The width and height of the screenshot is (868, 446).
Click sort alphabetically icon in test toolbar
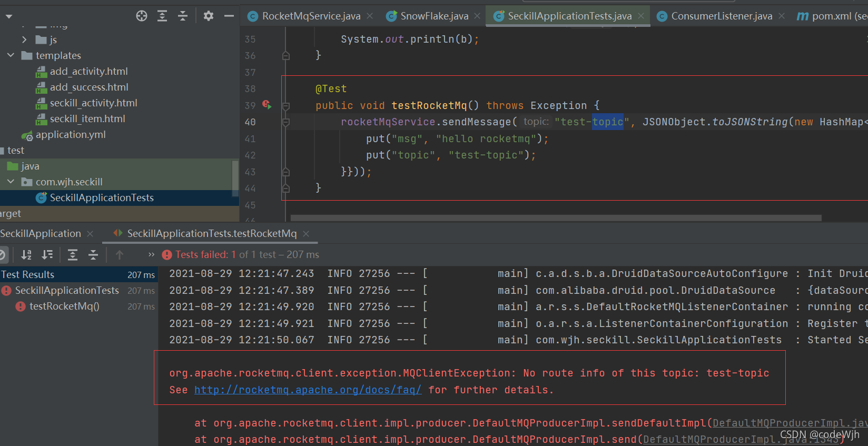coord(26,255)
